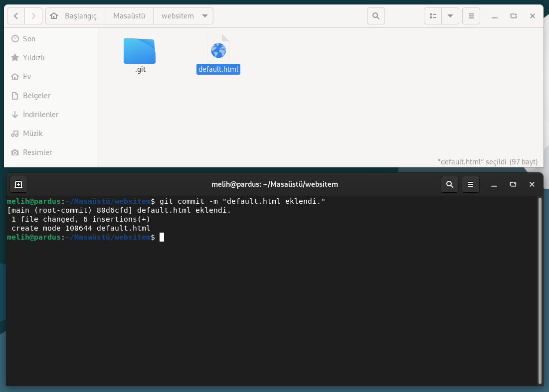549x392 pixels.
Task: Open Son (recent) in sidebar
Action: [x=51, y=39]
